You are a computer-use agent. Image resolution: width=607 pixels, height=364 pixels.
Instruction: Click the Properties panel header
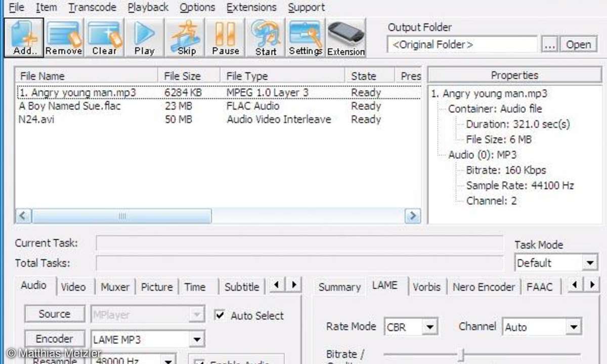(514, 75)
